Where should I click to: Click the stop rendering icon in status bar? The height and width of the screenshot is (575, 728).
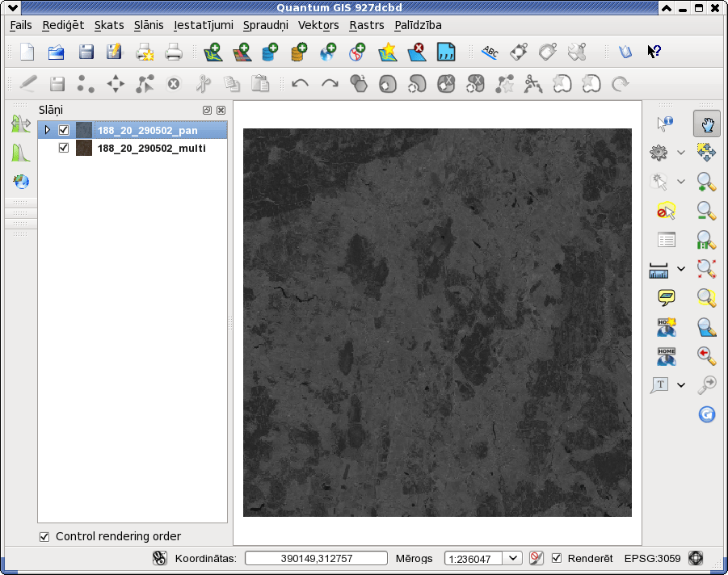point(537,558)
